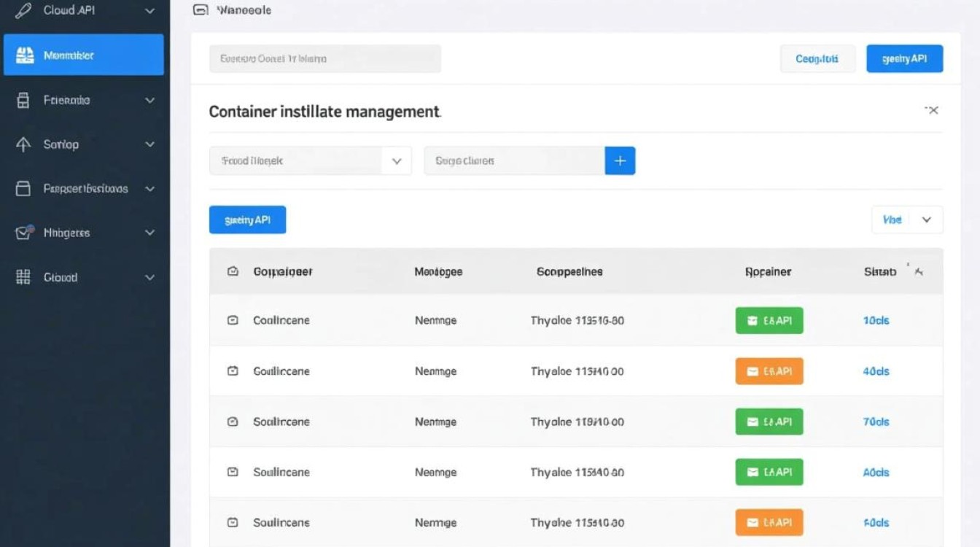Select the storage menu item in the sidebar

66,100
